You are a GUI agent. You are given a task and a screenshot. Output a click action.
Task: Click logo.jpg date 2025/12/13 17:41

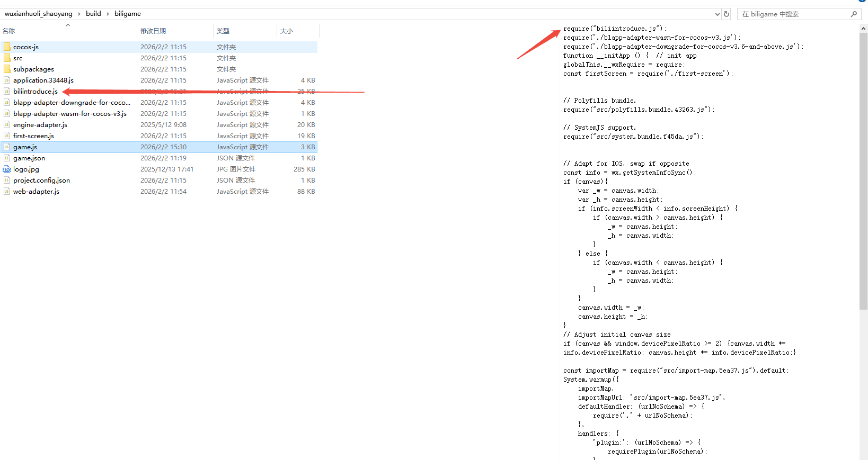(167, 169)
